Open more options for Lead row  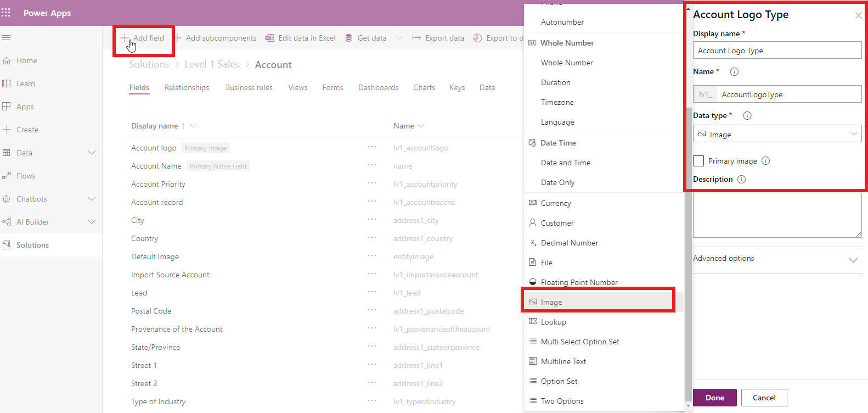coord(372,292)
